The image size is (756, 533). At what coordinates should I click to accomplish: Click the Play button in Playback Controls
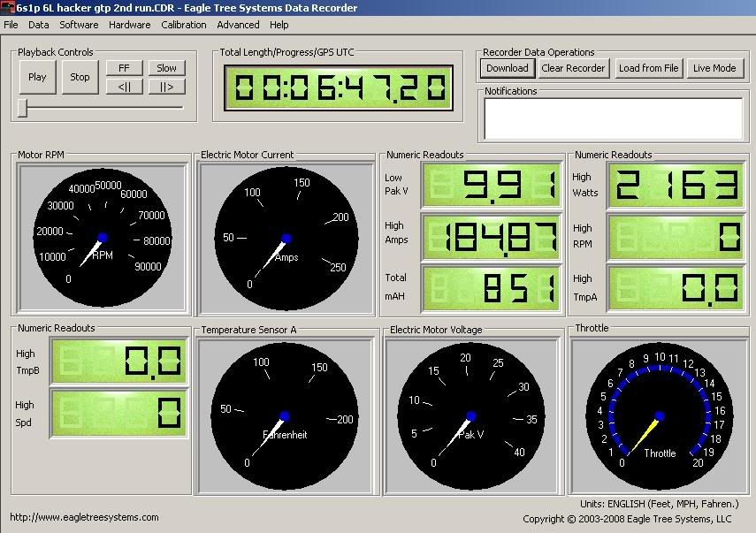37,77
